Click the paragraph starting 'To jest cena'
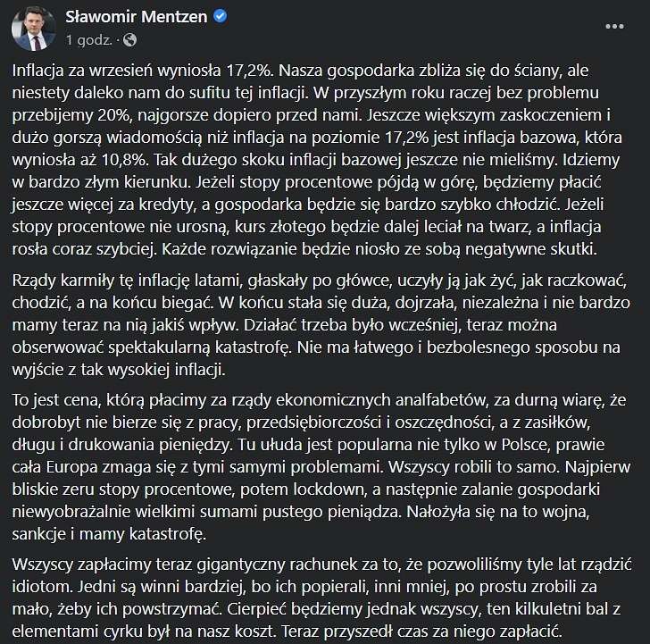 tap(321, 467)
